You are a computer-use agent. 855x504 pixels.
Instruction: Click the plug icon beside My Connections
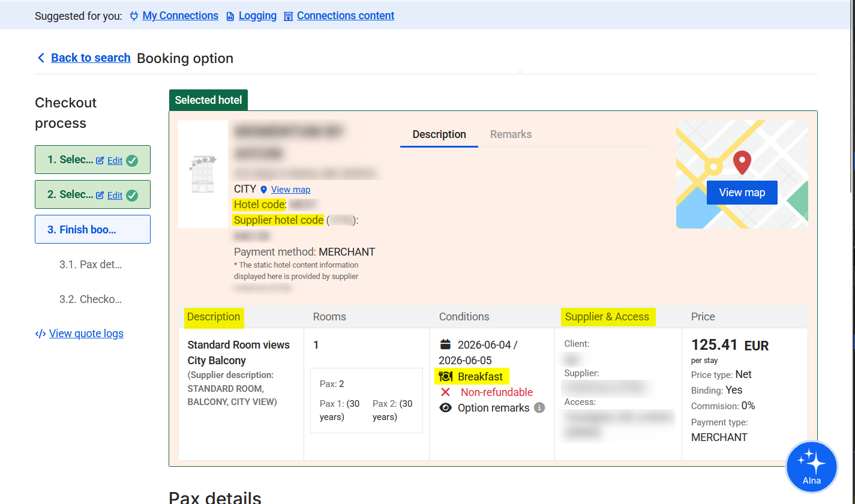[x=134, y=16]
